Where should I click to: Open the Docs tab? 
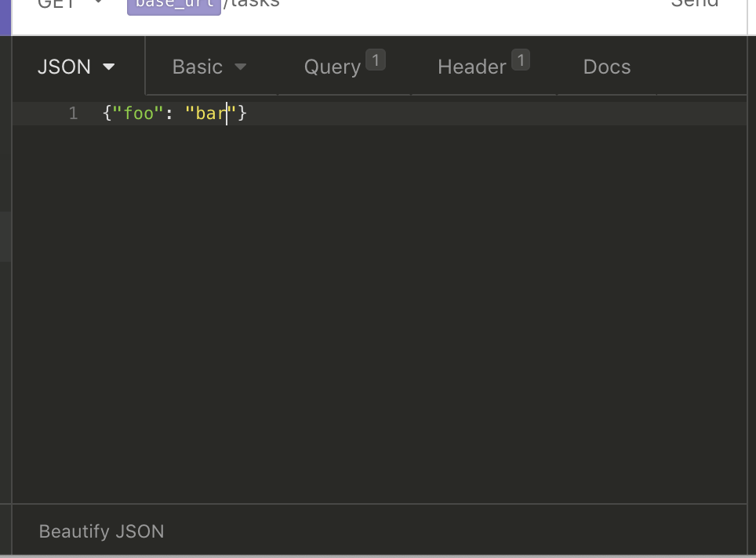(x=606, y=67)
